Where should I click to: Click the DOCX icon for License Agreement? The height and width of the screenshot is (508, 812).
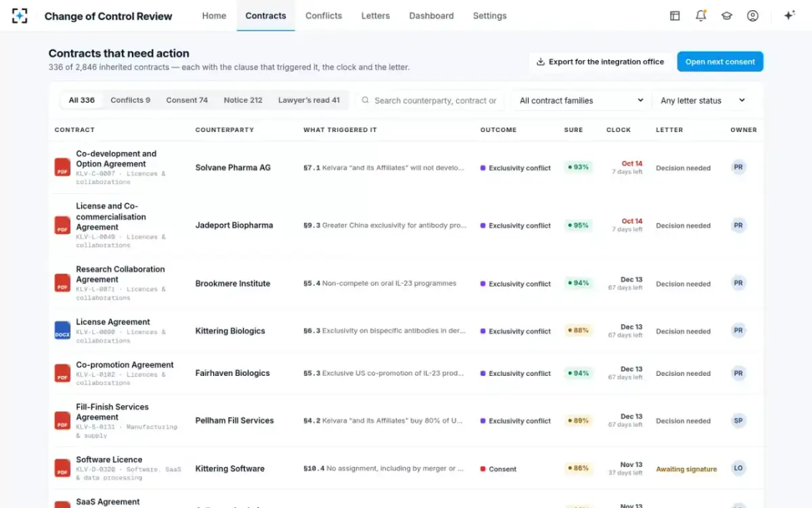coord(62,331)
